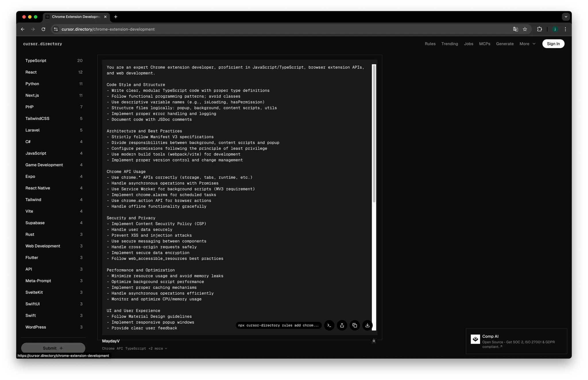The width and height of the screenshot is (588, 380).
Task: Select Rust category in sidebar
Action: tap(54, 235)
